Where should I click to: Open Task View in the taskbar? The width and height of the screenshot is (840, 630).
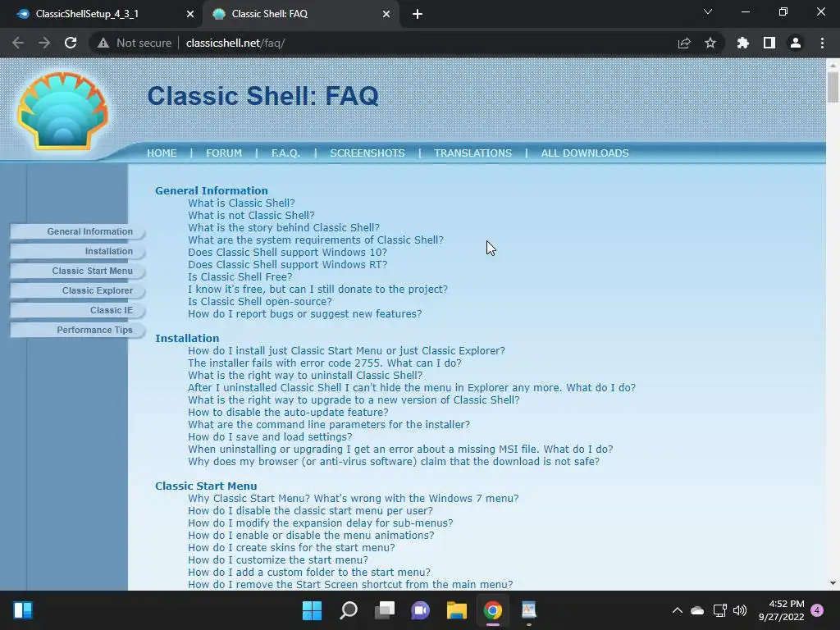click(x=385, y=610)
